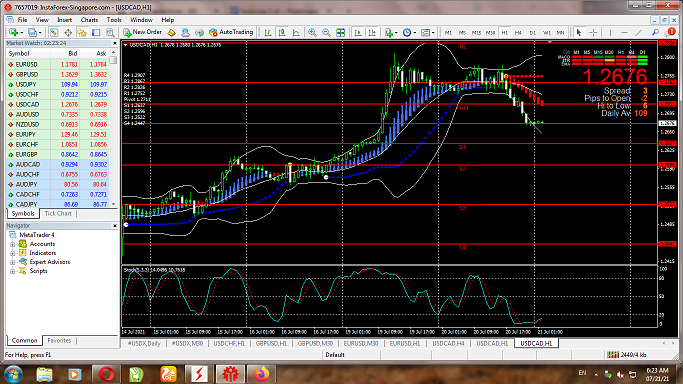Click the Periods clock icon
This screenshot has height=384, width=683.
[x=407, y=32]
